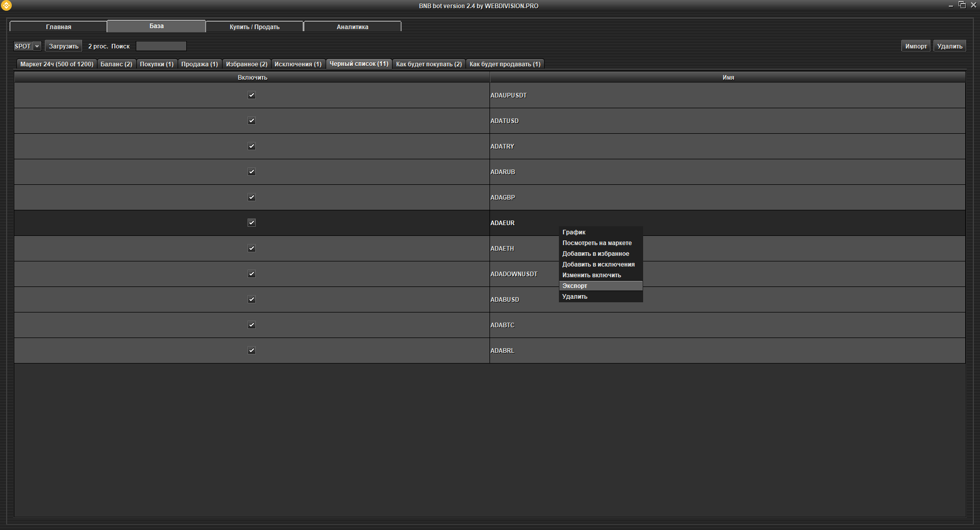Open the Избранное (2) sub-tab

point(247,64)
